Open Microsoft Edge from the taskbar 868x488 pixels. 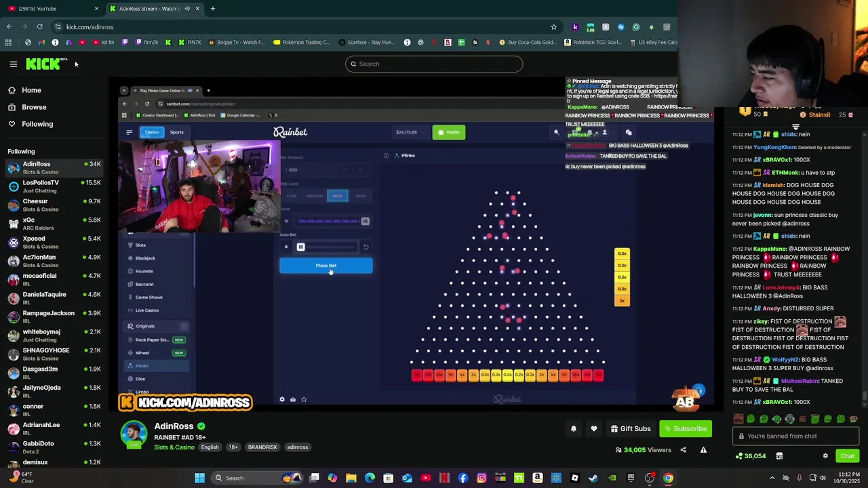click(x=370, y=478)
